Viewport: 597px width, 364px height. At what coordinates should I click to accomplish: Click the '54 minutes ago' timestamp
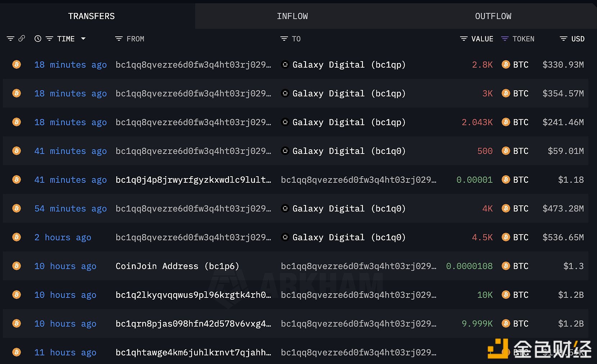(x=71, y=209)
